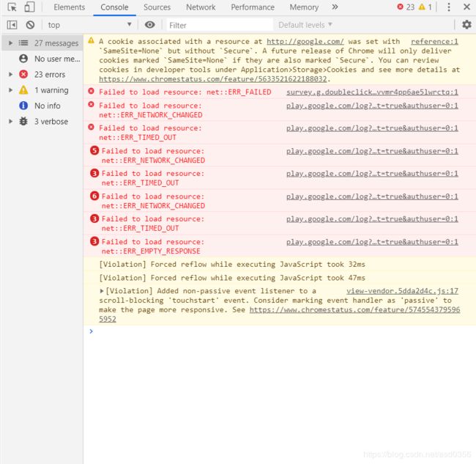Select No user messages sidebar row
Image resolution: width=476 pixels, height=464 pixels.
pos(42,59)
